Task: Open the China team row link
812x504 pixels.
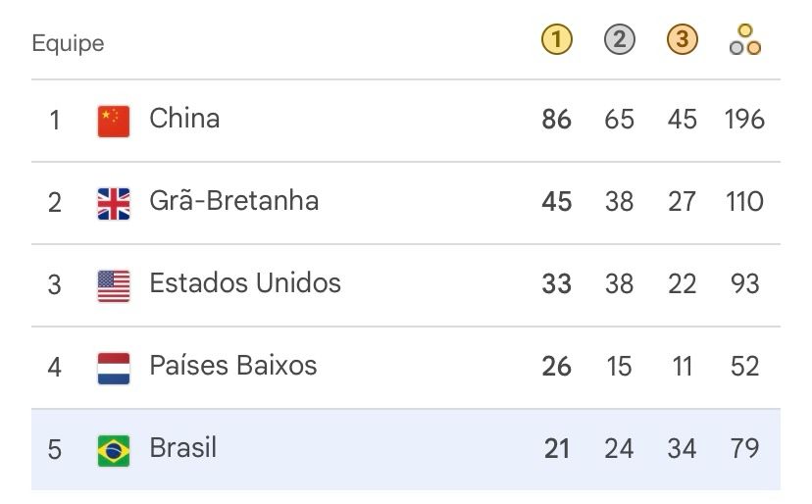Action: [405, 121]
